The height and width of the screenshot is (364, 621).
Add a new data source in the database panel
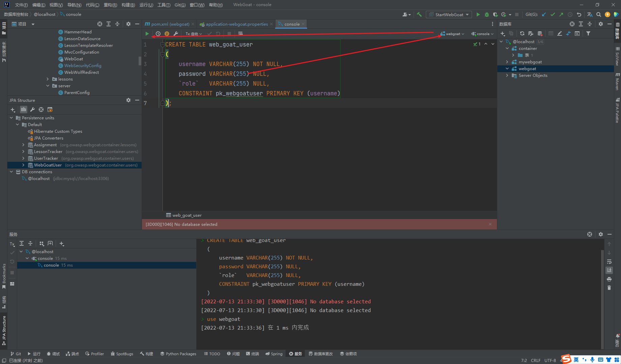pos(502,33)
